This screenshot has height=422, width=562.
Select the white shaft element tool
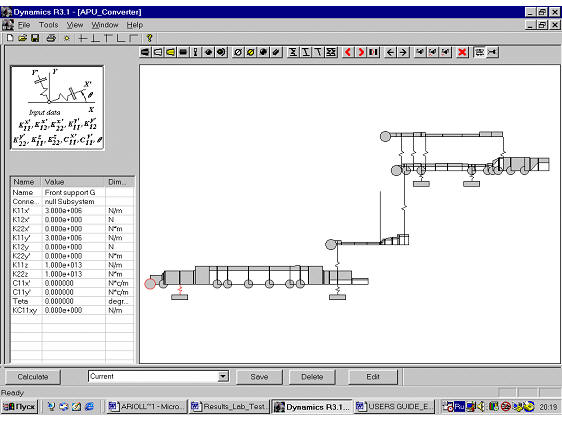(158, 52)
